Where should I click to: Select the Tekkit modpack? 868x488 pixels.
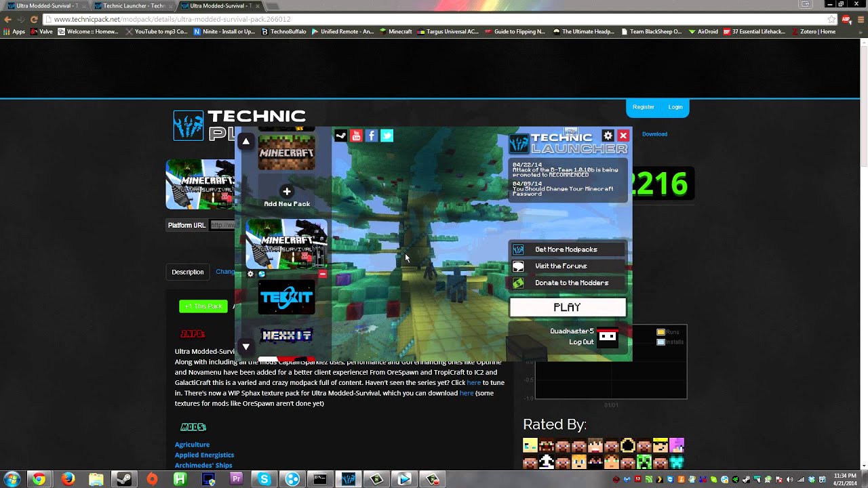coord(287,298)
